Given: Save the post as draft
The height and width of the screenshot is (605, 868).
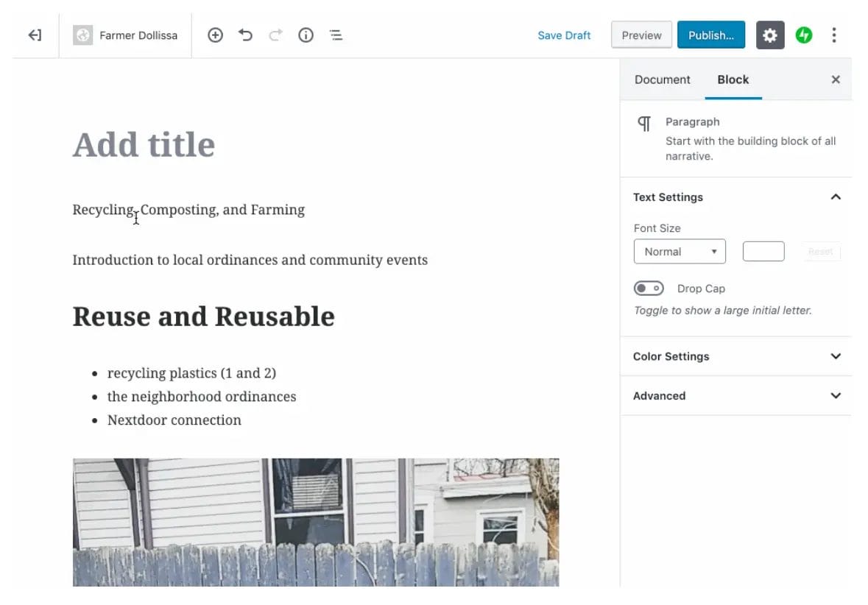Looking at the screenshot, I should [x=564, y=35].
